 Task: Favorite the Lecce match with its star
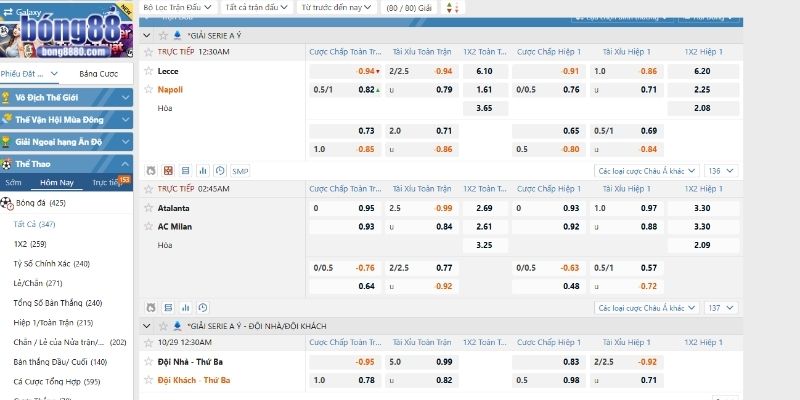point(149,71)
